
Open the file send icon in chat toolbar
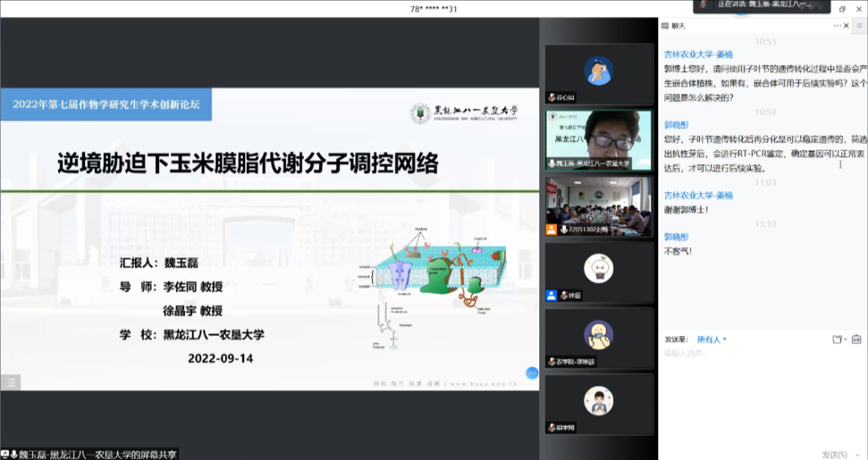pyautogui.click(x=837, y=339)
